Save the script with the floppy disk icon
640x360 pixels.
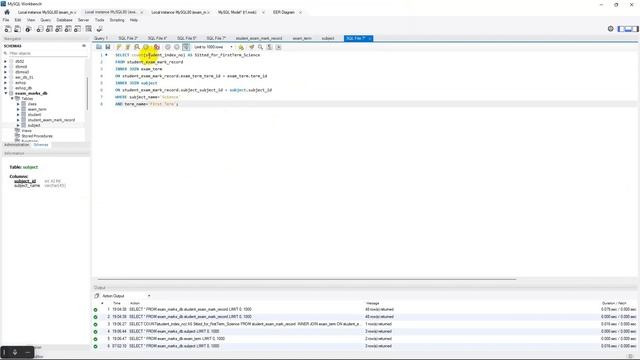[108, 47]
